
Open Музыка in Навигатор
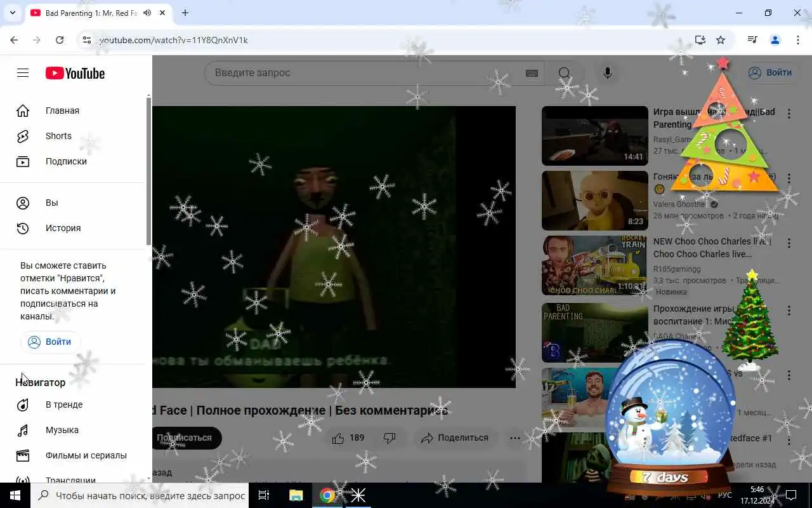(72, 430)
